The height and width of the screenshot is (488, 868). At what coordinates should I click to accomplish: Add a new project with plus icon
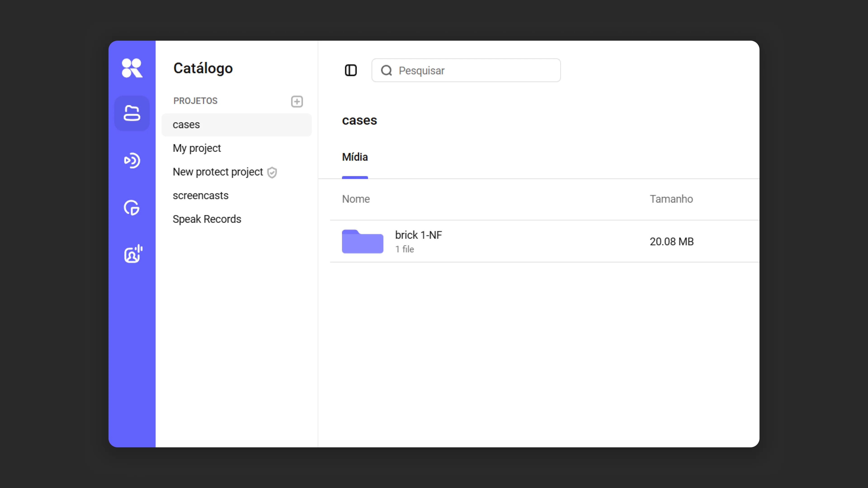point(297,101)
